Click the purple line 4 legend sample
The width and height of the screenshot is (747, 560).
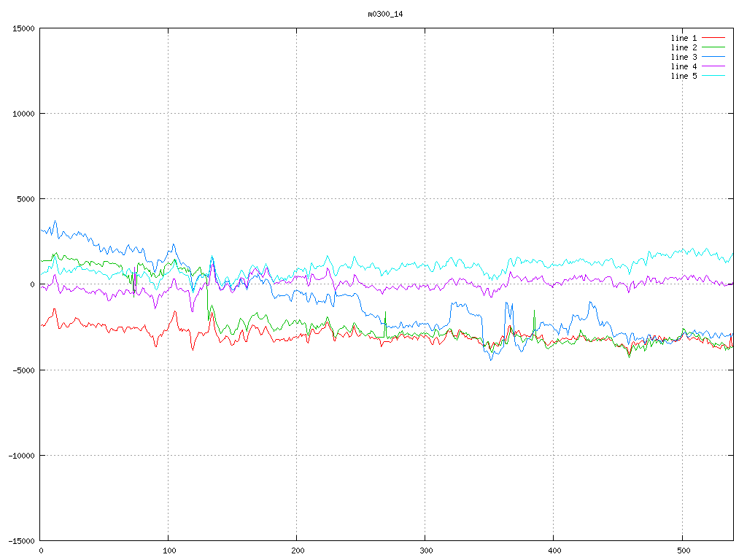pyautogui.click(x=713, y=66)
